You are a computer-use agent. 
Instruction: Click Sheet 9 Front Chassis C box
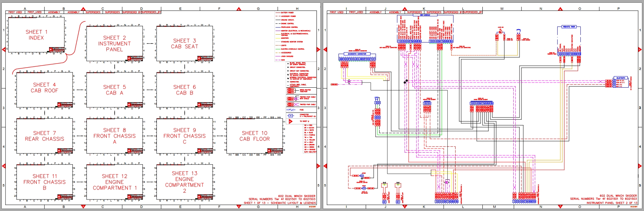click(184, 136)
